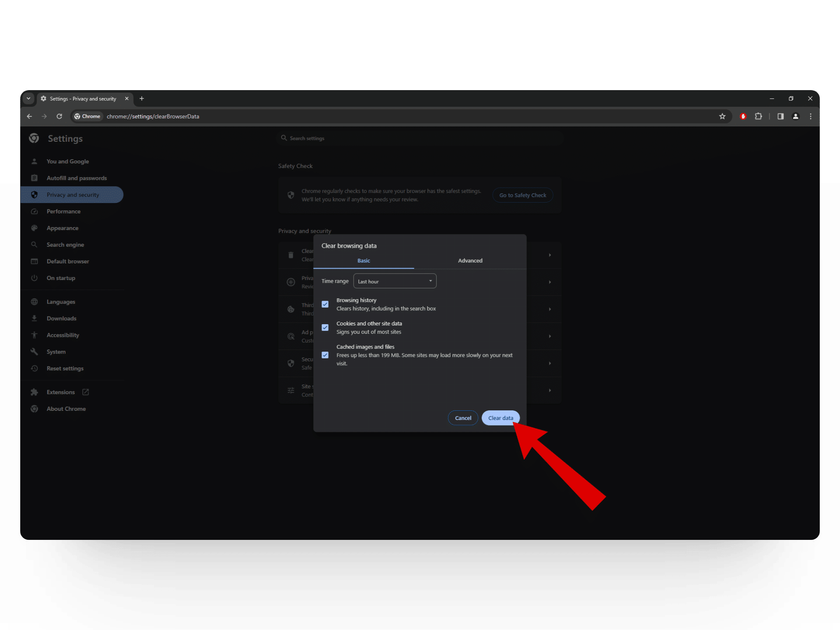Open a new tab with plus
Screen dimensions: 840x630
pyautogui.click(x=141, y=98)
